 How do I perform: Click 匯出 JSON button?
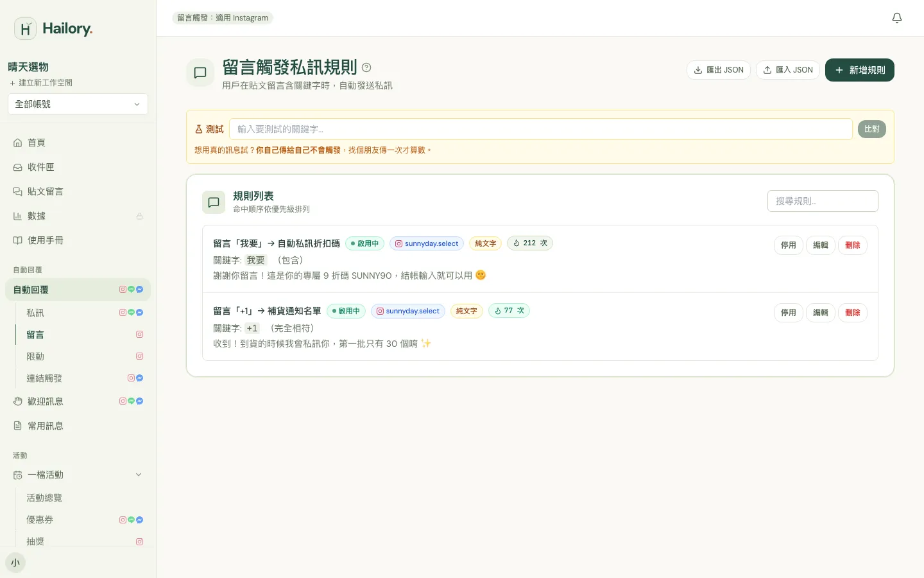tap(719, 70)
